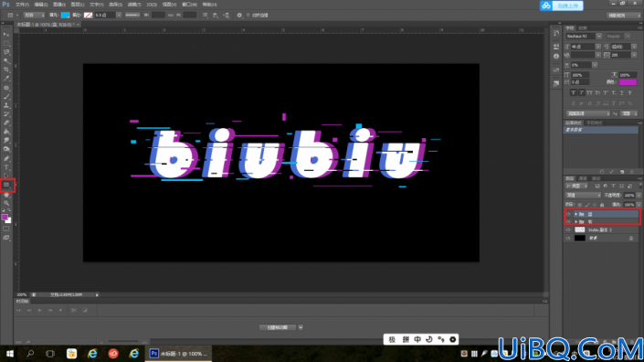The width and height of the screenshot is (644, 362).
Task: Select the Horizontal Type tool
Action: [6, 167]
